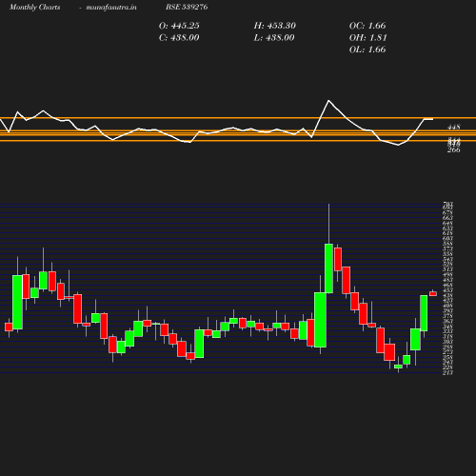
Task: Click the "OC: 1.66" reading
Action: pos(367,26)
